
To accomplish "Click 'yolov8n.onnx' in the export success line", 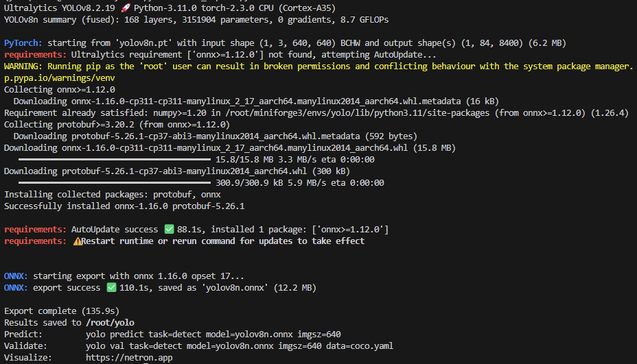I will pos(235,288).
